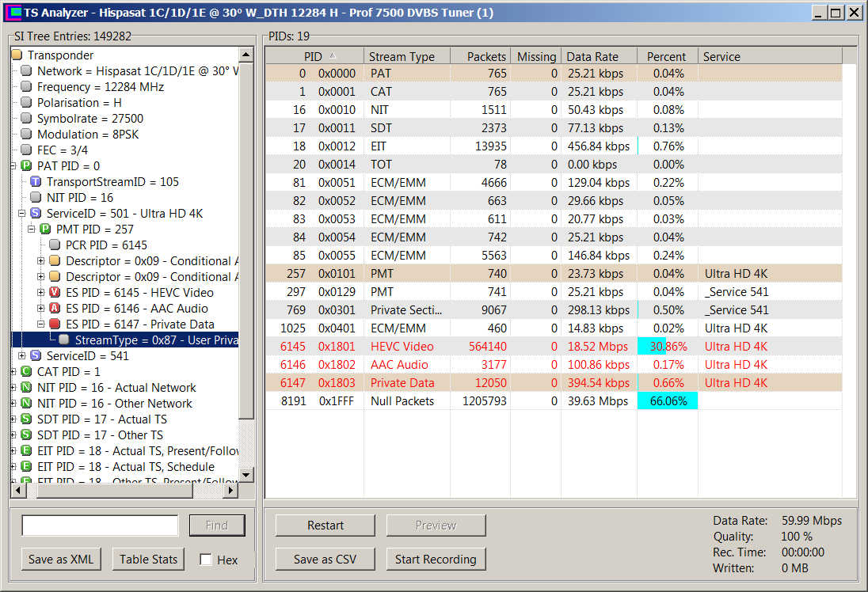Click the red A icon for AAC Audio
The height and width of the screenshot is (592, 868).
[55, 309]
